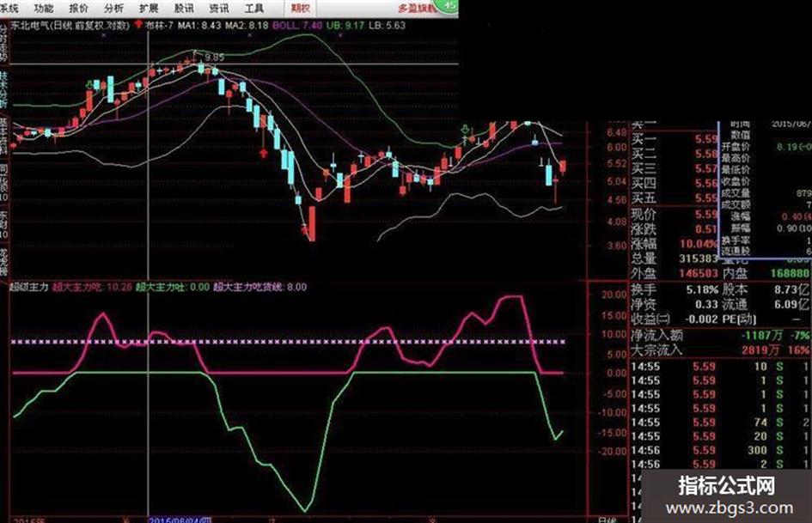Click the red arrow icon beside 布林-7
Screen dimensions: 812x523
(138, 24)
